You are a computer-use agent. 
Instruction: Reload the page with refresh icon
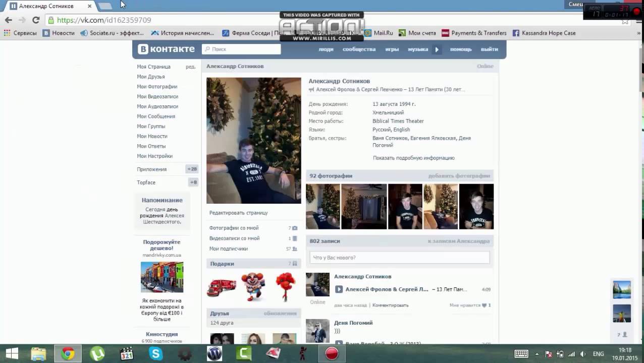[x=36, y=20]
